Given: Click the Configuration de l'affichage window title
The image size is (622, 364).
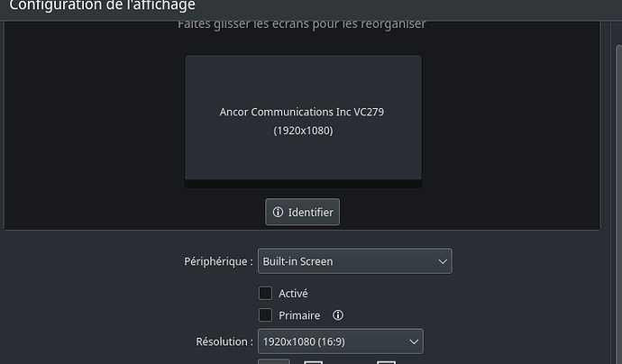Looking at the screenshot, I should click(102, 6).
